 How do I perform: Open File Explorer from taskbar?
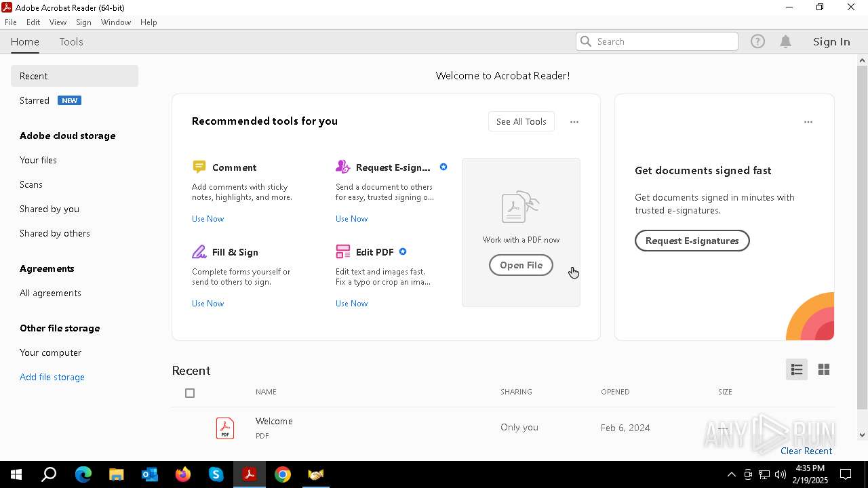pyautogui.click(x=116, y=474)
